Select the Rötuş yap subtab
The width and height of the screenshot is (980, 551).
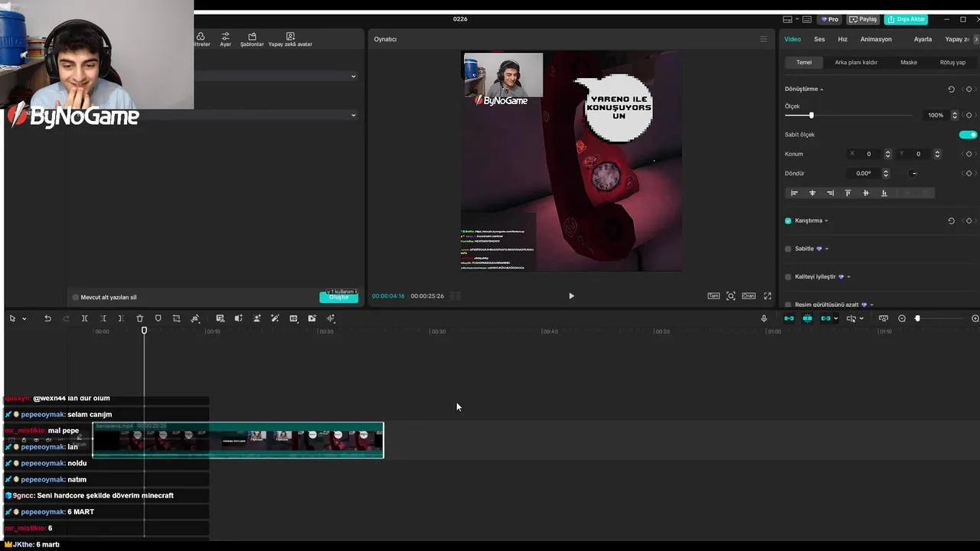pyautogui.click(x=952, y=62)
